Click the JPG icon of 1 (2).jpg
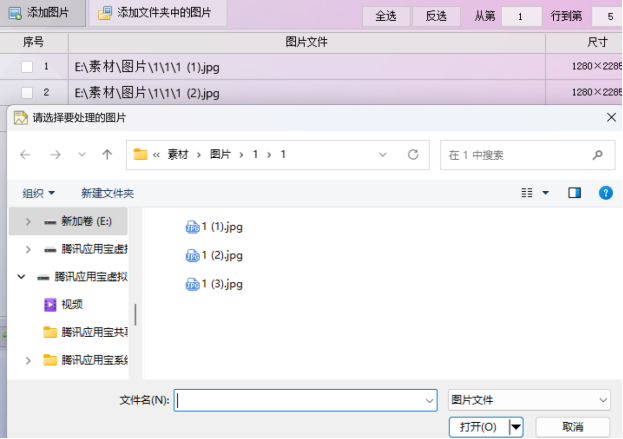The width and height of the screenshot is (623, 439). point(192,256)
